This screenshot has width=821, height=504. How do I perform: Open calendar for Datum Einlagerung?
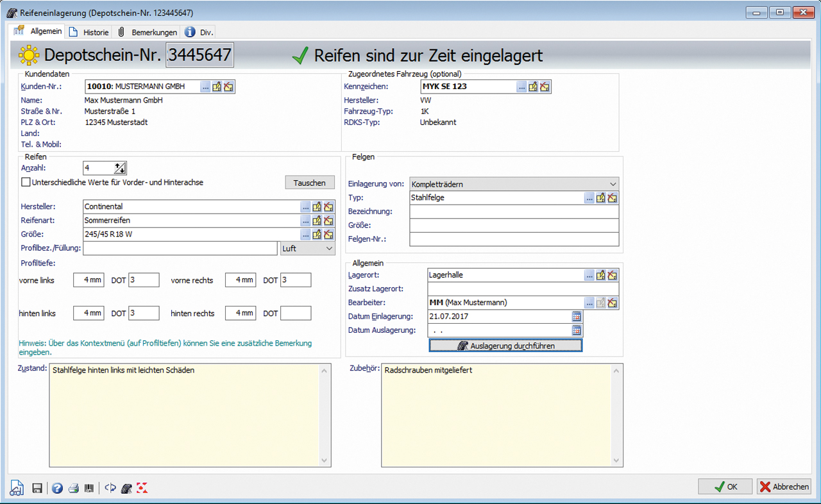[577, 317]
